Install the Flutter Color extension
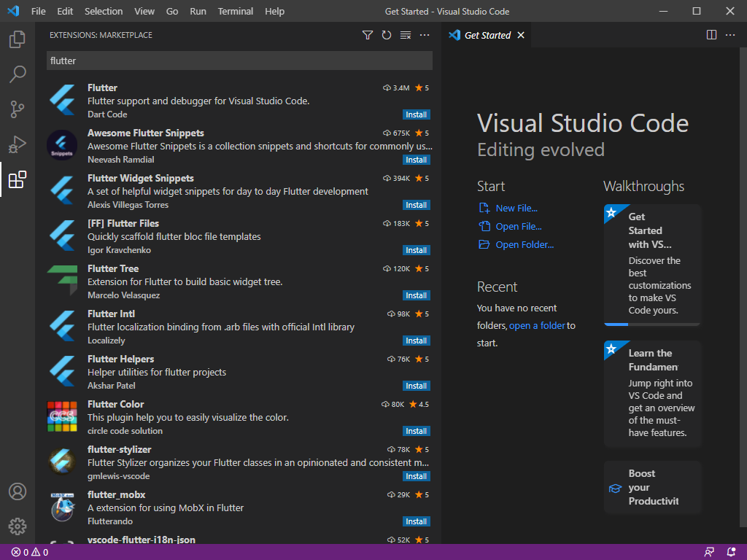The image size is (747, 560). pyautogui.click(x=416, y=431)
